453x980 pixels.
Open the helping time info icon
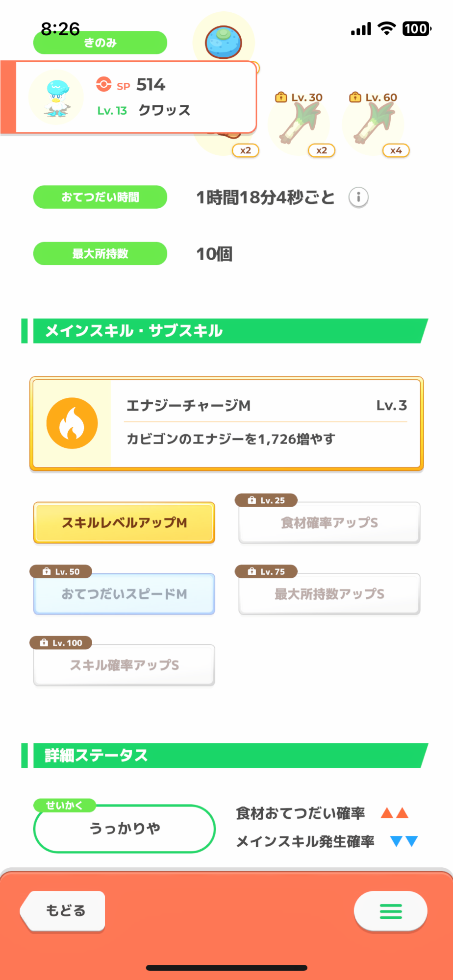[358, 197]
